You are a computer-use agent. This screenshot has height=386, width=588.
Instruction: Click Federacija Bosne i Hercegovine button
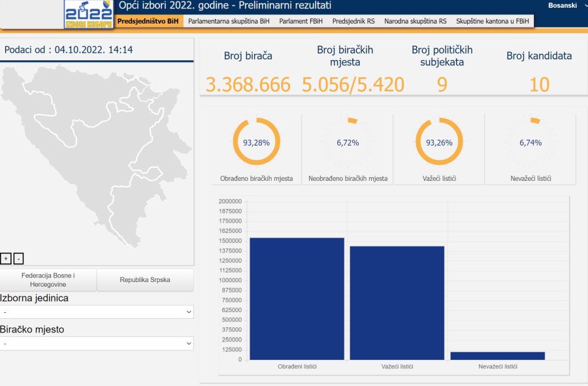(48, 280)
